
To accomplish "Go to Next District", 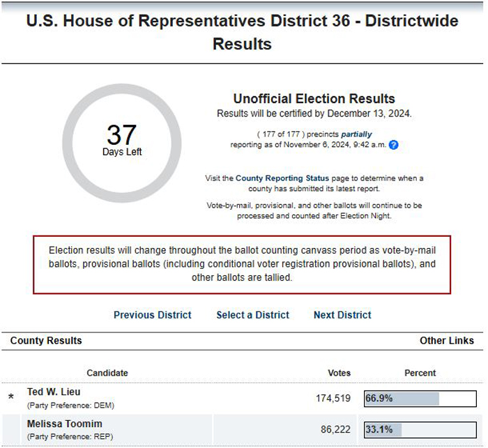I will [x=342, y=315].
